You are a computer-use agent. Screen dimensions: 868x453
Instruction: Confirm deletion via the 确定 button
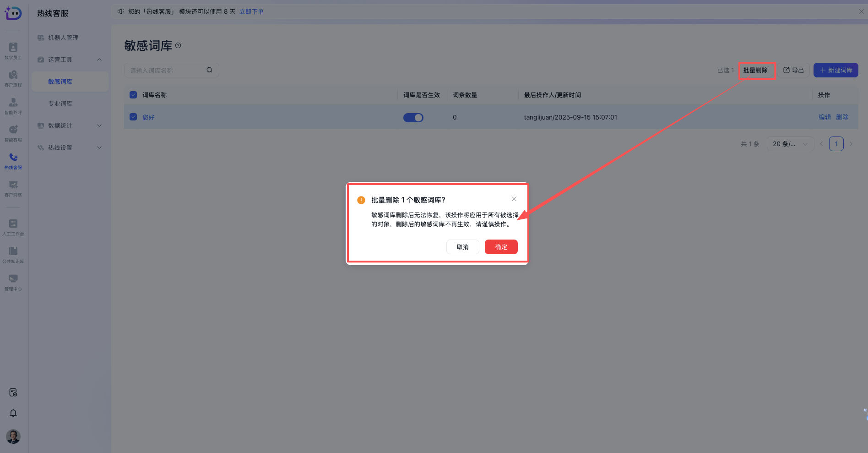(x=501, y=247)
